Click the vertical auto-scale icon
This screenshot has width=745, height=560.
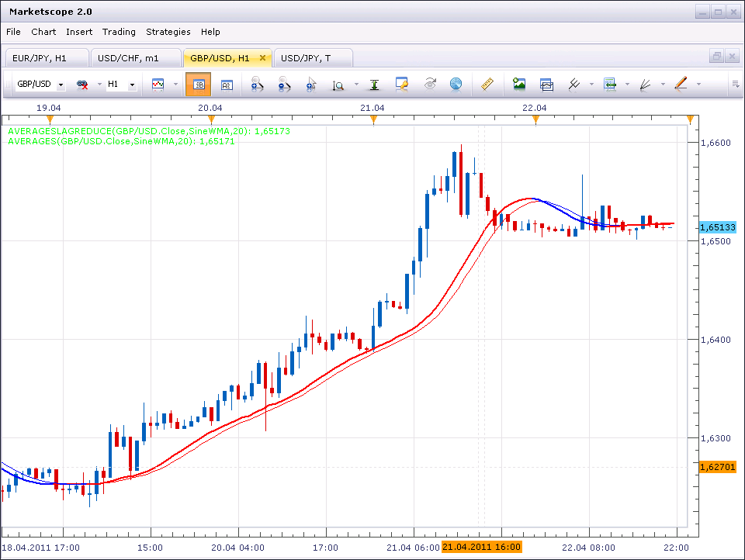[x=374, y=85]
